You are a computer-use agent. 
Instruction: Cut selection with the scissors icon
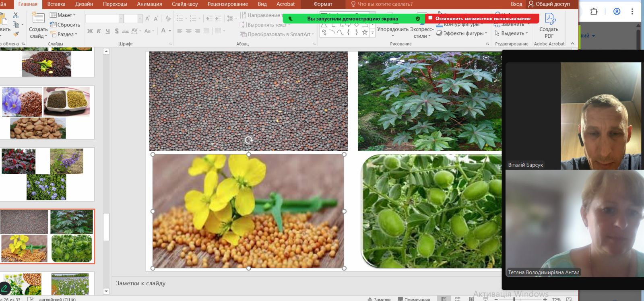16,15
